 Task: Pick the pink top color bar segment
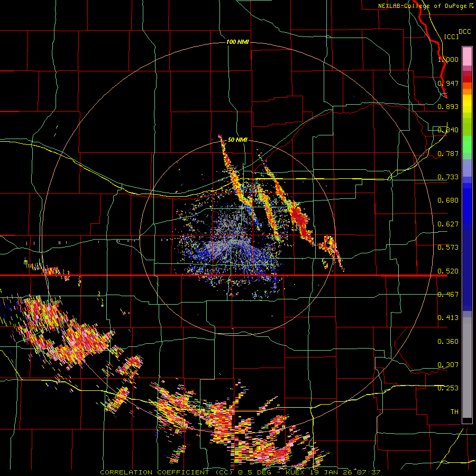tap(467, 56)
